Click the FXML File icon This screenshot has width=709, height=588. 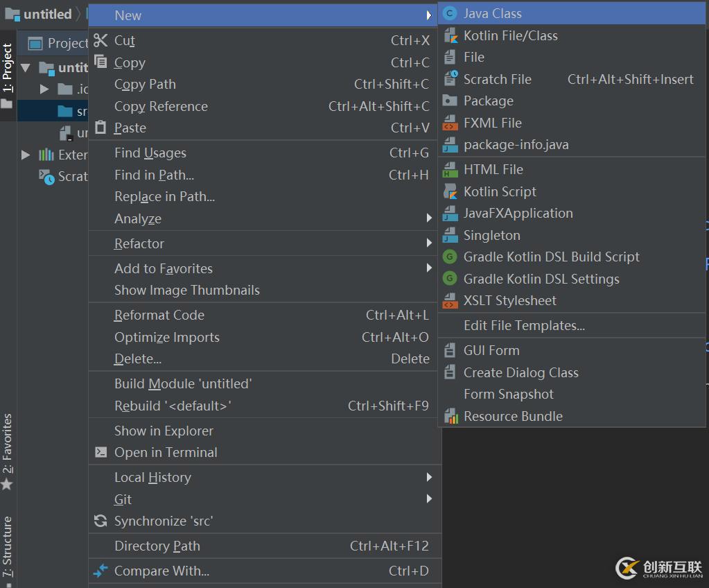click(450, 123)
